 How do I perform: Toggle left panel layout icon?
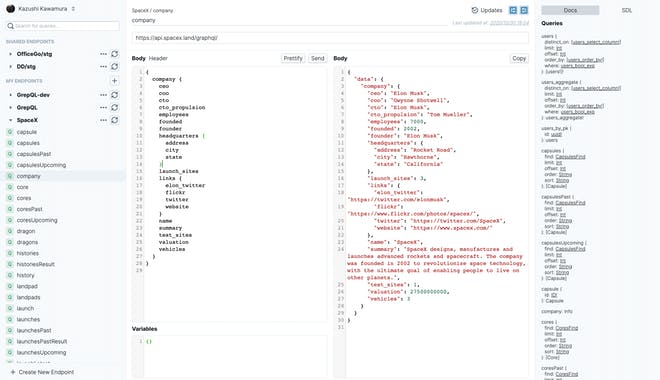(x=513, y=10)
